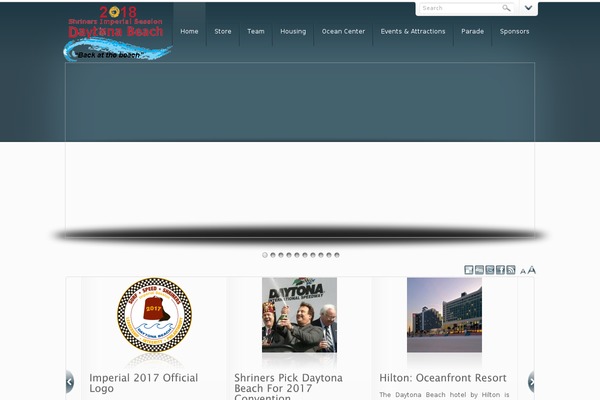
Task: Click the search magnifier icon
Action: tap(506, 8)
